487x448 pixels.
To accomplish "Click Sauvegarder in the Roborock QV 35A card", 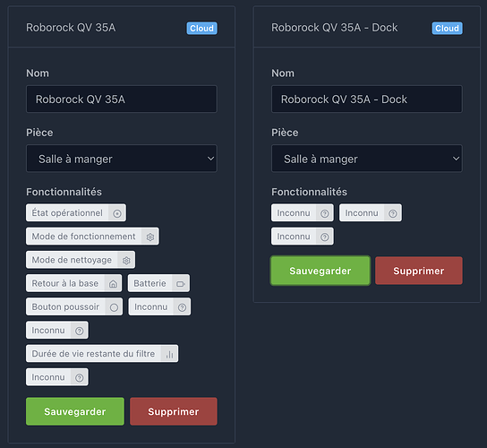I will click(75, 411).
